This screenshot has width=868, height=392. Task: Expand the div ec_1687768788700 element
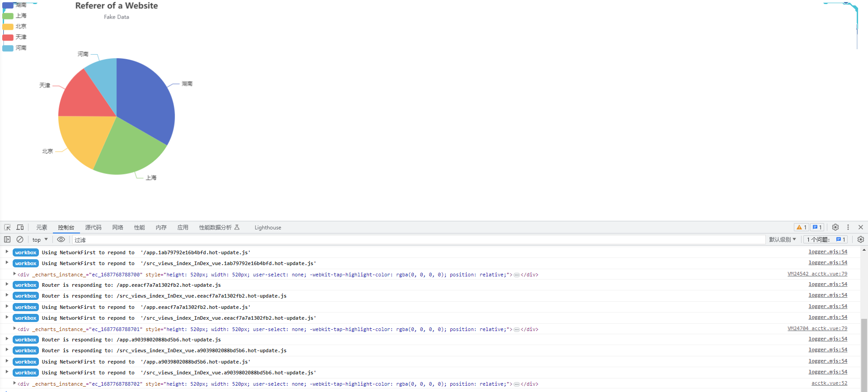point(14,274)
